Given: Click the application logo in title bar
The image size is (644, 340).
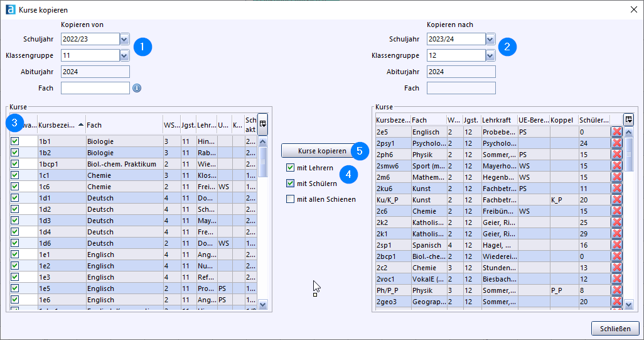Looking at the screenshot, I should point(10,9).
